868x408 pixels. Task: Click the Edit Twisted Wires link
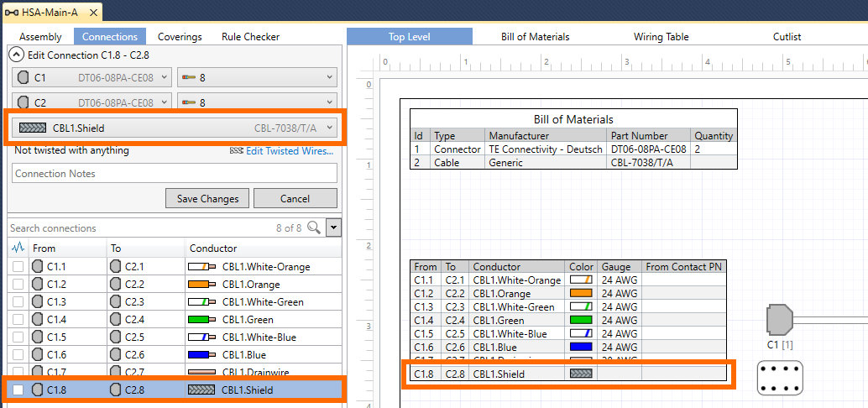click(290, 150)
